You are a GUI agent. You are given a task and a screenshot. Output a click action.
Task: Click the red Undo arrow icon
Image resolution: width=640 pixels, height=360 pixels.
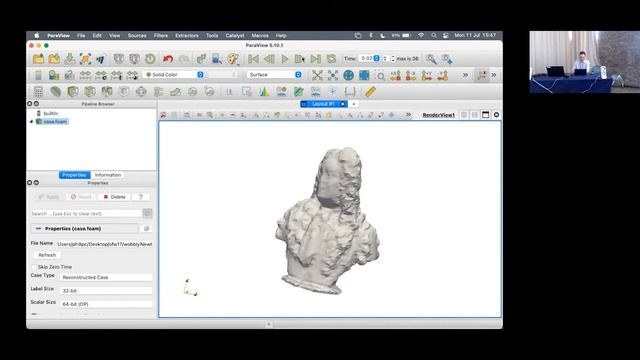(168, 59)
